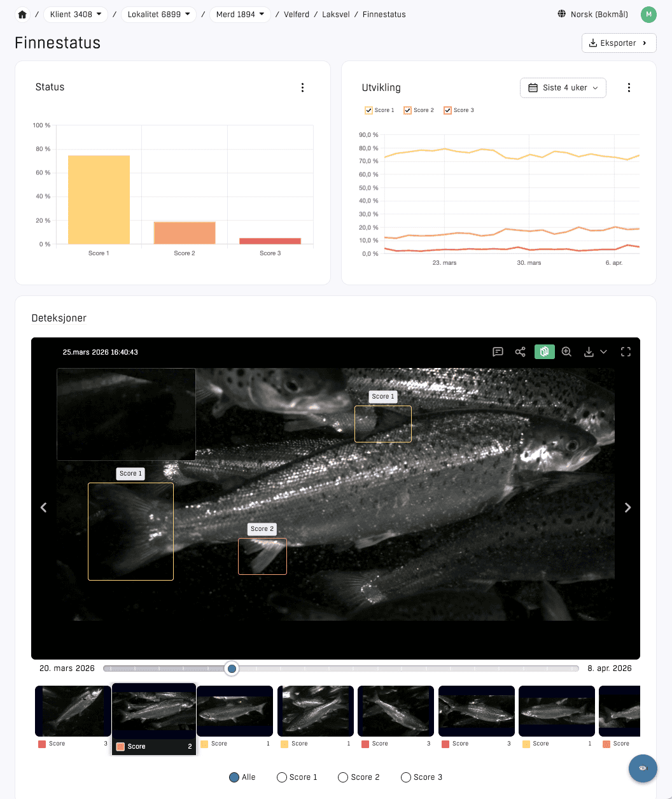The image size is (672, 799).
Task: Open the Siste 4 uker date range dropdown
Action: (563, 88)
